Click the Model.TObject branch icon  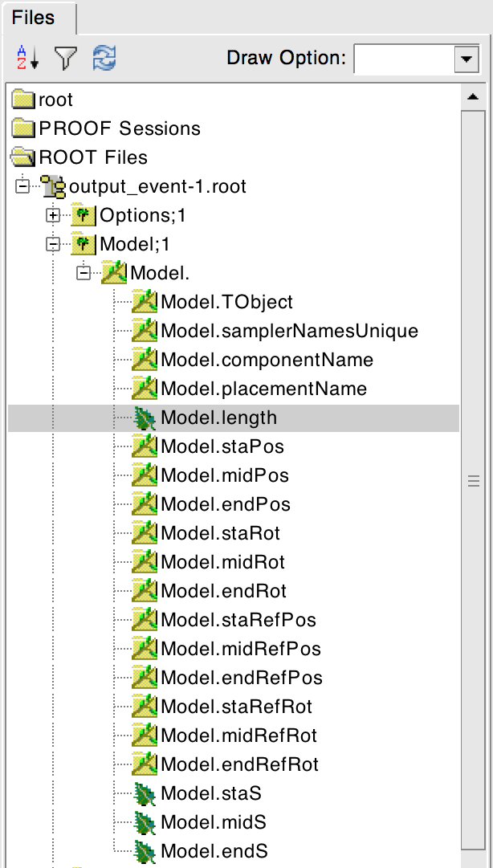145,302
